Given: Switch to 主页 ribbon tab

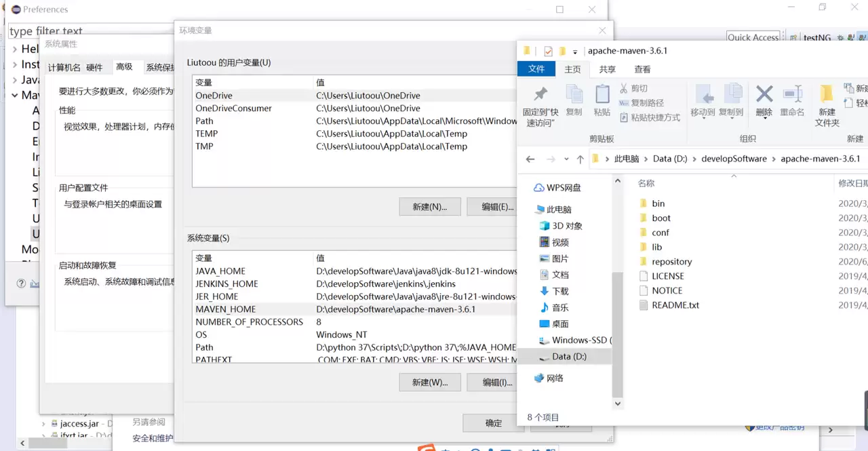Looking at the screenshot, I should 572,69.
